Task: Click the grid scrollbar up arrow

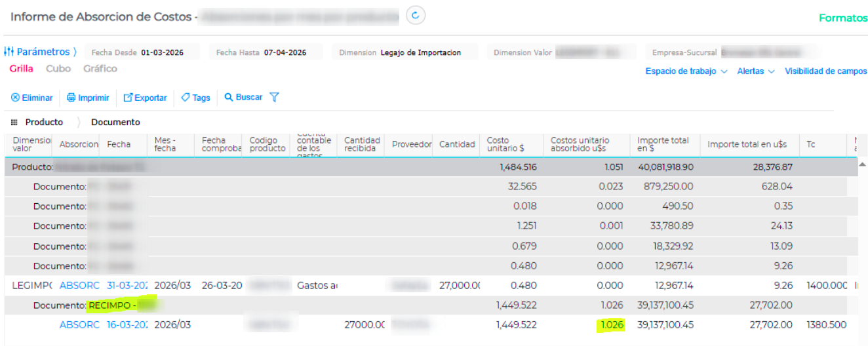Action: point(861,164)
